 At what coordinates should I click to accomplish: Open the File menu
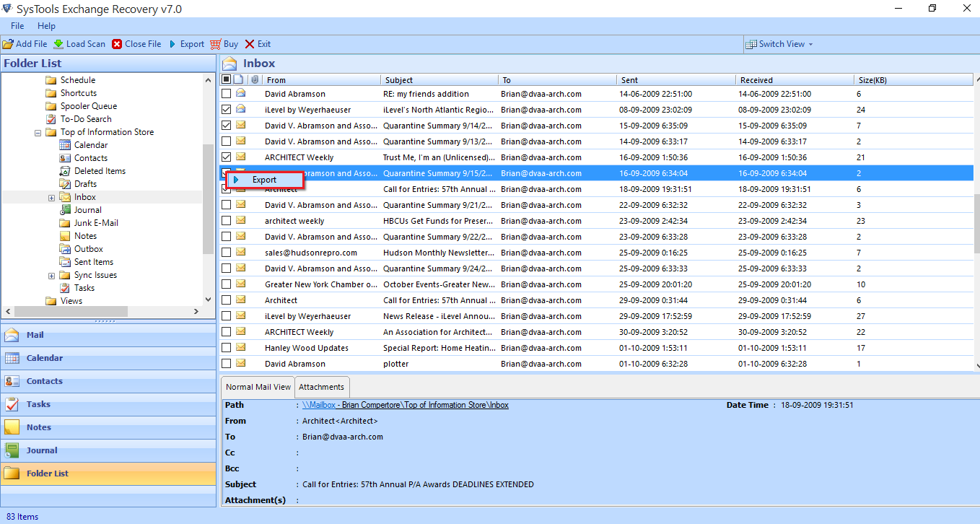click(x=17, y=26)
